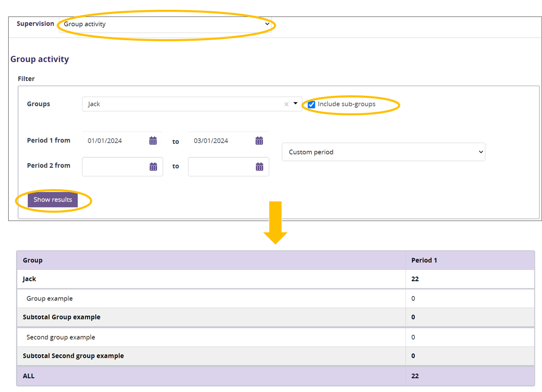Open the Supervision Group activity dropdown
Screen dimensions: 542x392
166,24
